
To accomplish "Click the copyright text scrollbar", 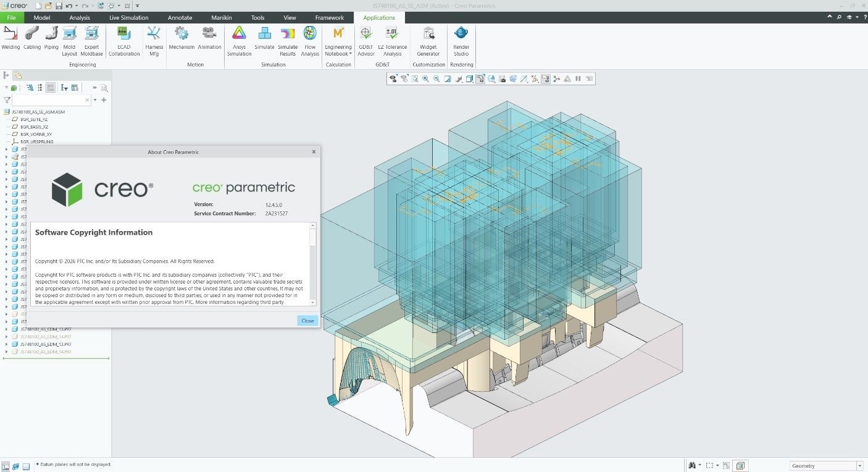I will [x=312, y=264].
